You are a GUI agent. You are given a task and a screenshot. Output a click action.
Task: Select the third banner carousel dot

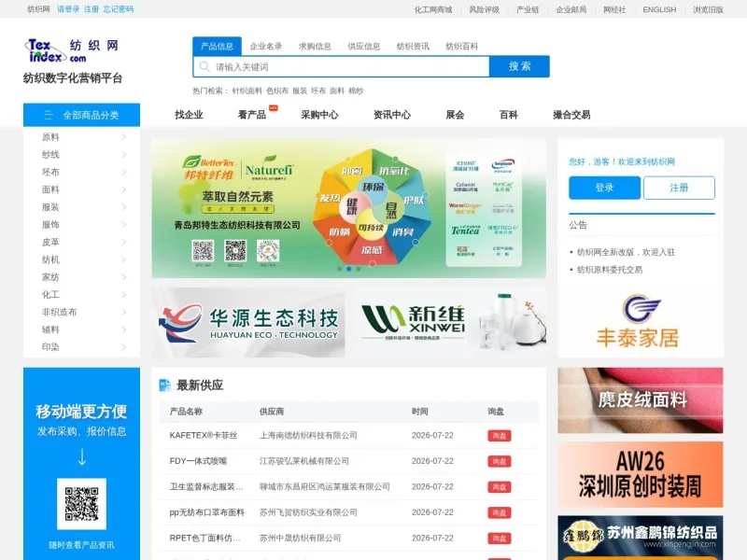359,269
